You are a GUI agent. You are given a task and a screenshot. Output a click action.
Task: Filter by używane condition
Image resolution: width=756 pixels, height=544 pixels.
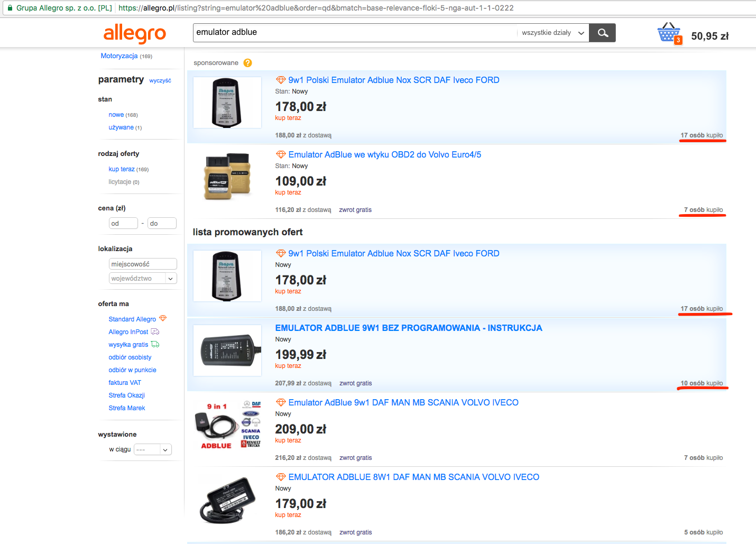click(121, 127)
